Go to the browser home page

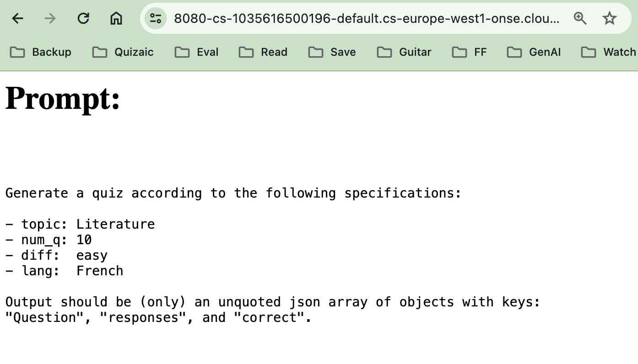116,18
